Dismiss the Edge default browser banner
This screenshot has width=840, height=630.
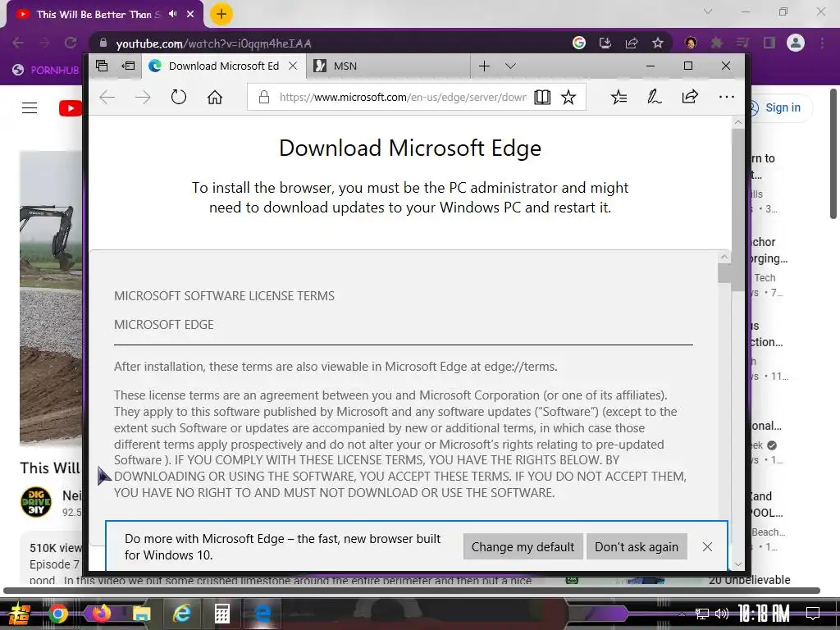(707, 546)
